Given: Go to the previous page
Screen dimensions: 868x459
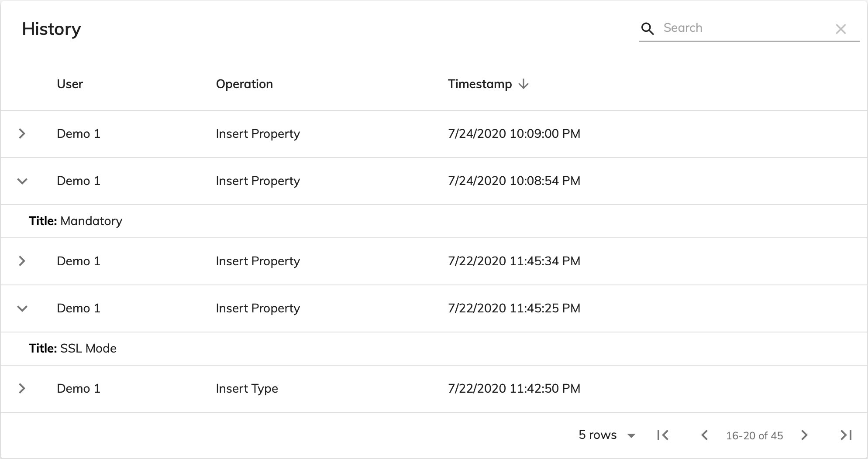Looking at the screenshot, I should tap(704, 435).
